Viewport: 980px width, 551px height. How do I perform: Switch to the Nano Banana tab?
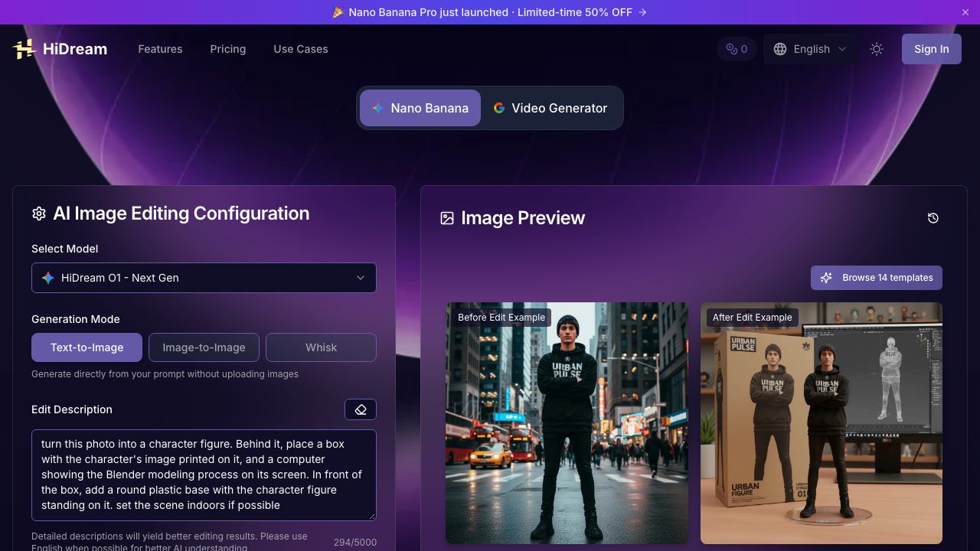420,108
